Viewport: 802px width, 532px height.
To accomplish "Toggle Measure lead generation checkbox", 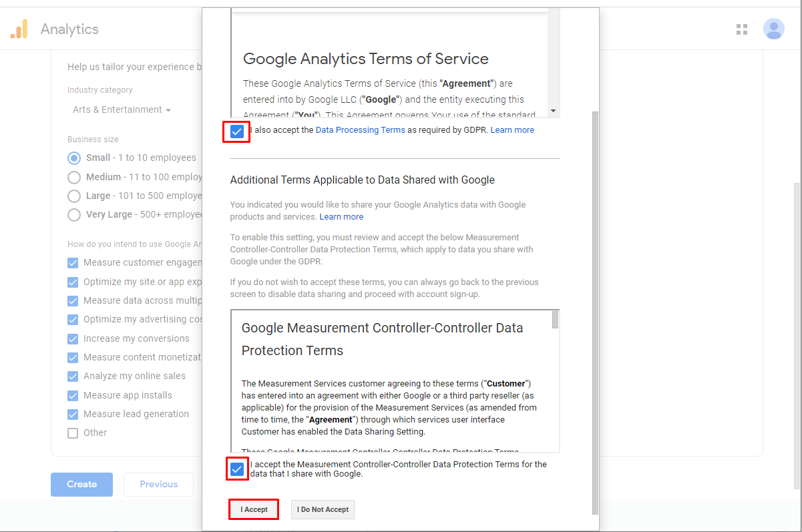I will 73,415.
